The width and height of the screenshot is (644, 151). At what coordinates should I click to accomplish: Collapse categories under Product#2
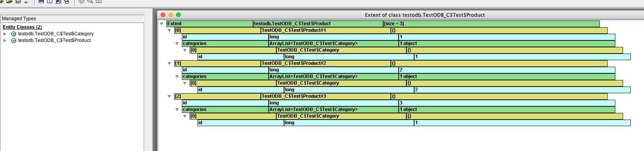pyautogui.click(x=177, y=76)
